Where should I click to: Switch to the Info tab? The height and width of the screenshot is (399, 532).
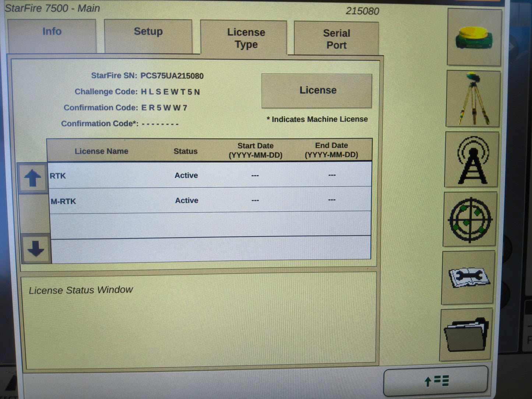[52, 36]
